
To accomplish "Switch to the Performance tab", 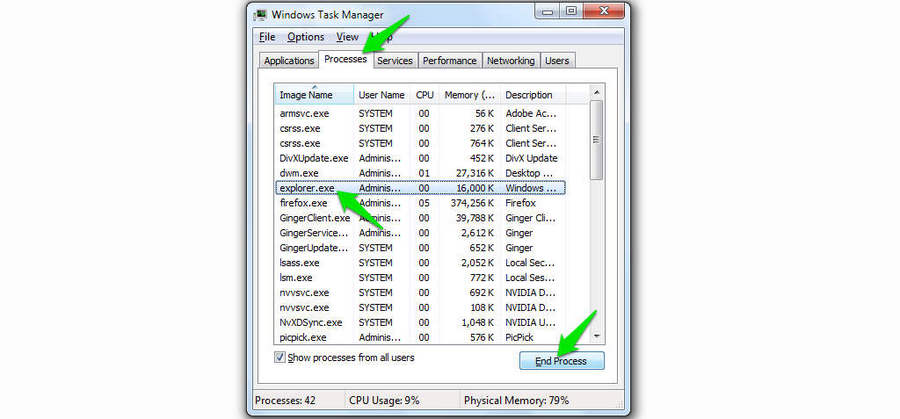I will pos(450,60).
